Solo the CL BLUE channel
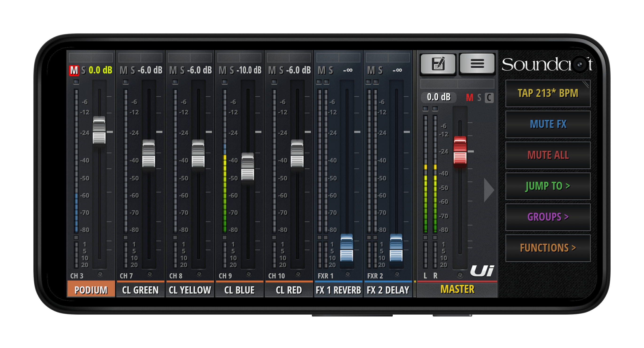This screenshot has width=644, height=348. [x=232, y=70]
